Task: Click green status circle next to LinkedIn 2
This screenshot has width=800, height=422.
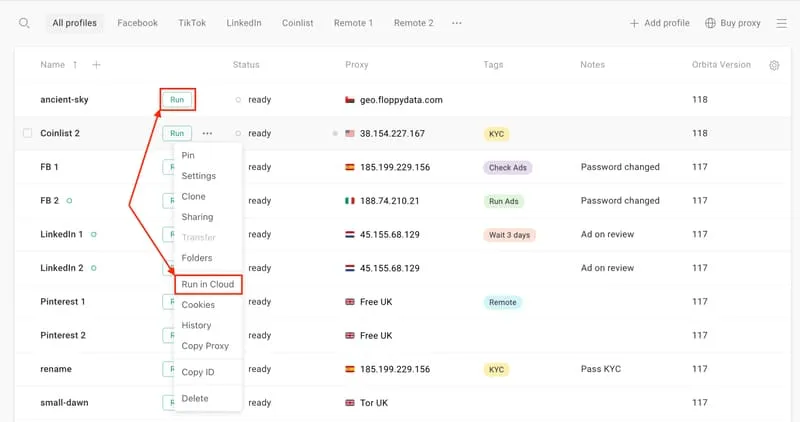Action: click(x=93, y=268)
